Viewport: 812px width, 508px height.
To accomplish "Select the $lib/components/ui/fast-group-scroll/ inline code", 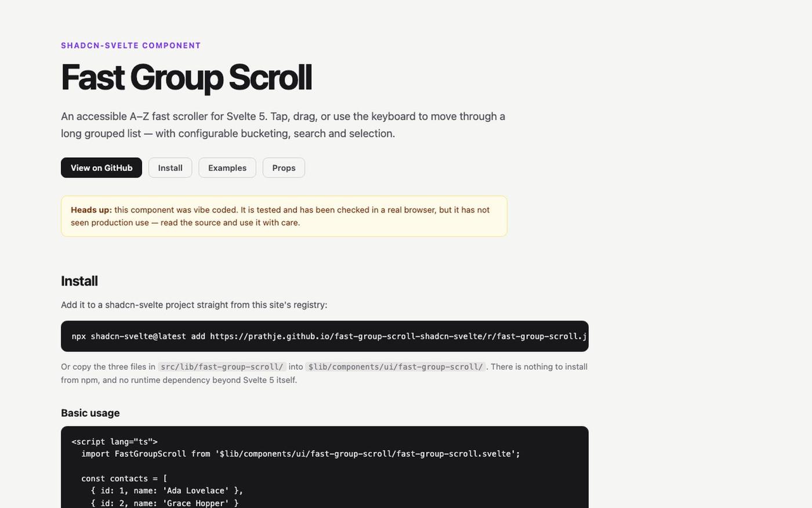I will [396, 367].
